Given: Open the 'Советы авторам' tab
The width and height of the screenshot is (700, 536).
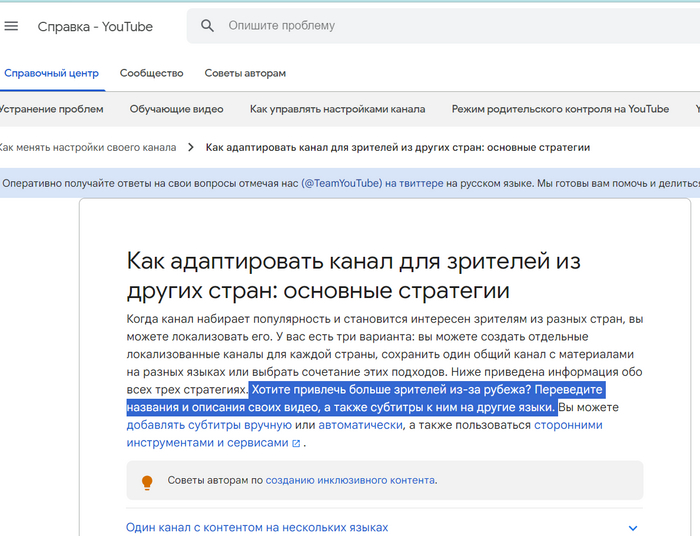Looking at the screenshot, I should pyautogui.click(x=245, y=73).
